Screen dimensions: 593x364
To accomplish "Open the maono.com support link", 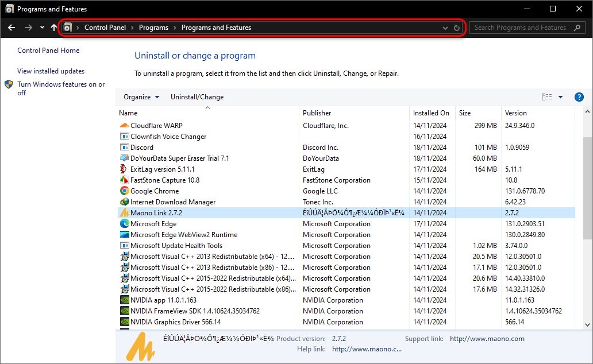I will click(487, 339).
